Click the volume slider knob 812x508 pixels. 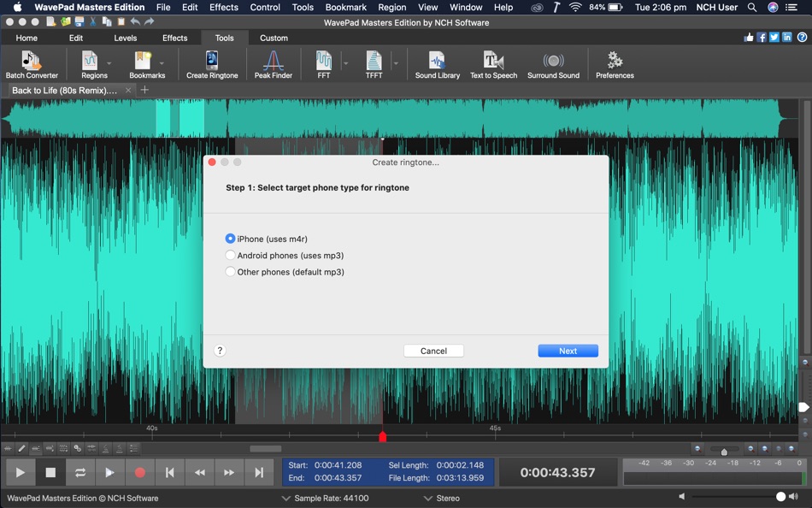780,497
